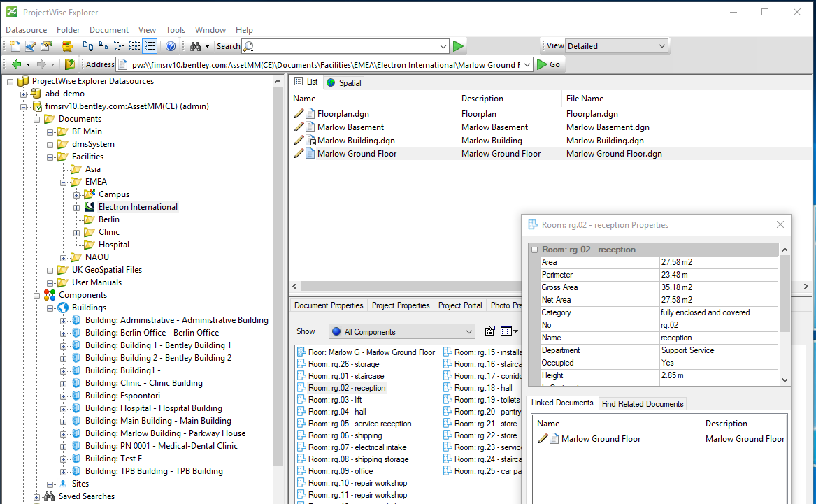Image resolution: width=816 pixels, height=504 pixels.
Task: Click the Buildings globe icon
Action: point(63,308)
